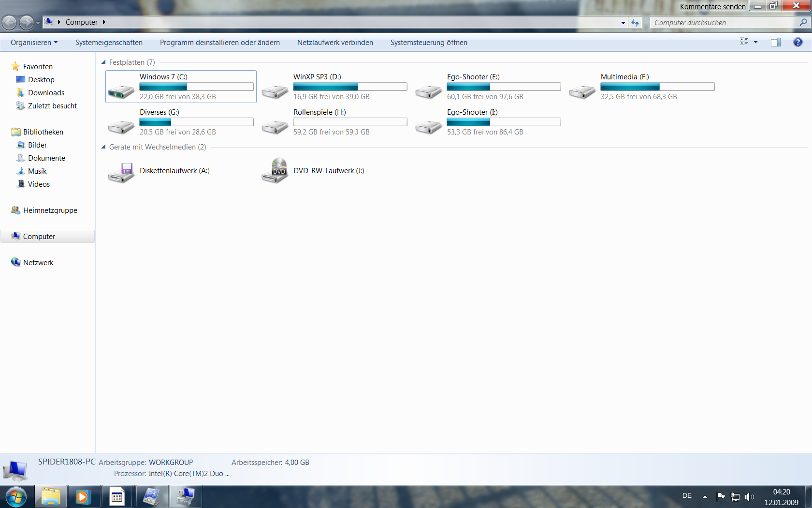
Task: Click the Kommentare senden link
Action: [x=712, y=7]
